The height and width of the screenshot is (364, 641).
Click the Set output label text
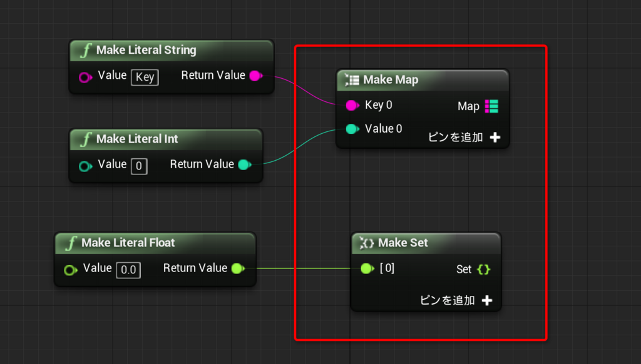click(464, 269)
